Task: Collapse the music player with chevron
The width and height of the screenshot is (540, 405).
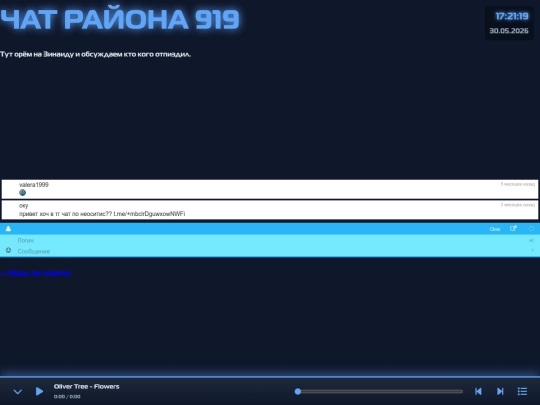Action: point(18,392)
